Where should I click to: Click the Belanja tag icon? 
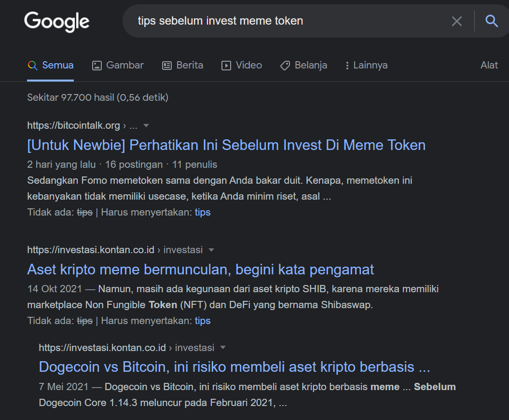tap(285, 66)
